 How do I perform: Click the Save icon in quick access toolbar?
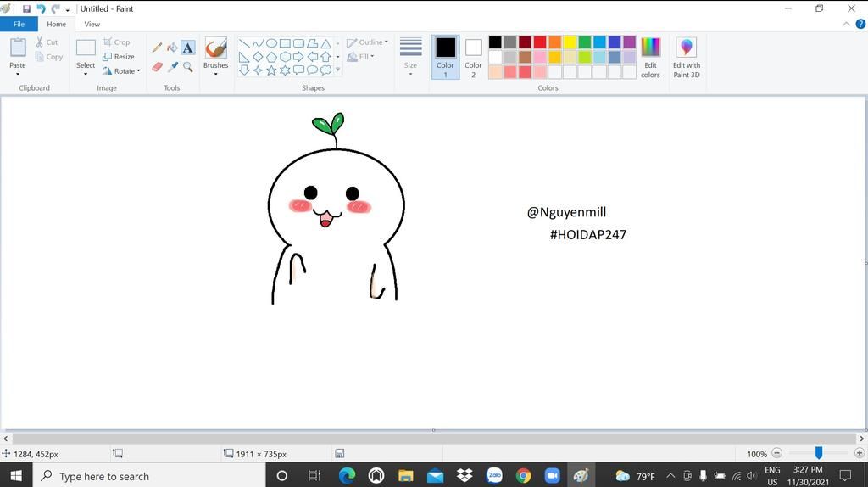[x=26, y=8]
